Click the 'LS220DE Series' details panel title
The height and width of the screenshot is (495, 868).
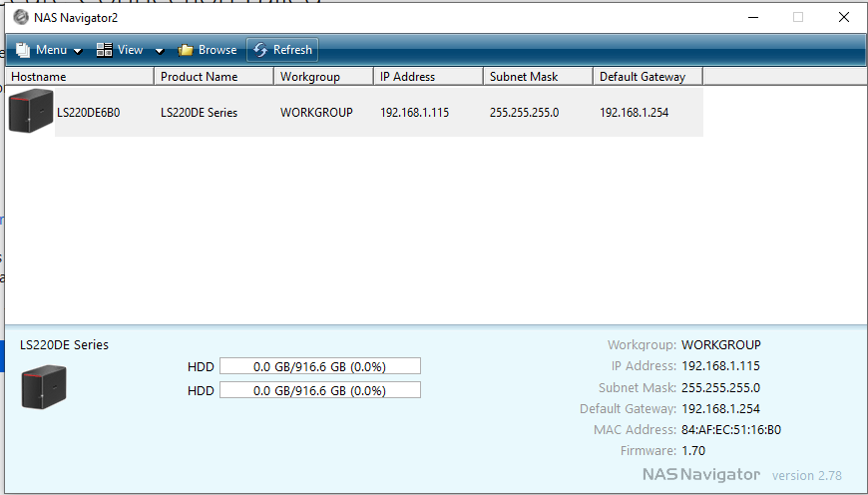tap(64, 345)
